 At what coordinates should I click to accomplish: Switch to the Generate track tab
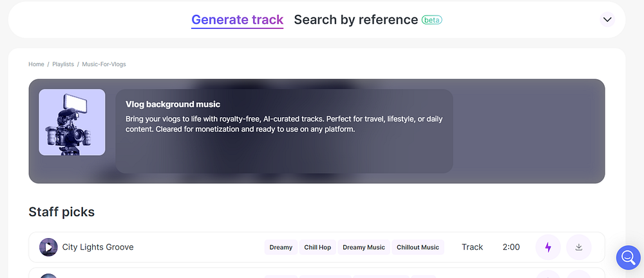[237, 20]
